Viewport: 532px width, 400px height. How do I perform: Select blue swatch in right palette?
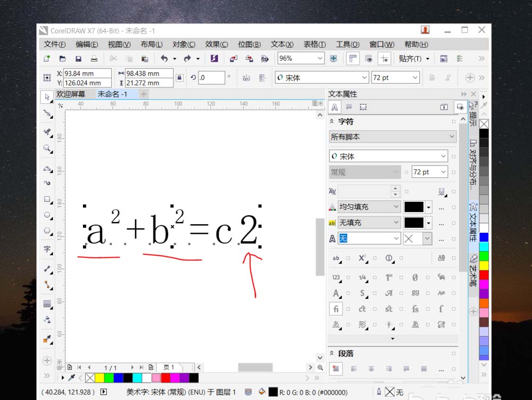pyautogui.click(x=484, y=237)
